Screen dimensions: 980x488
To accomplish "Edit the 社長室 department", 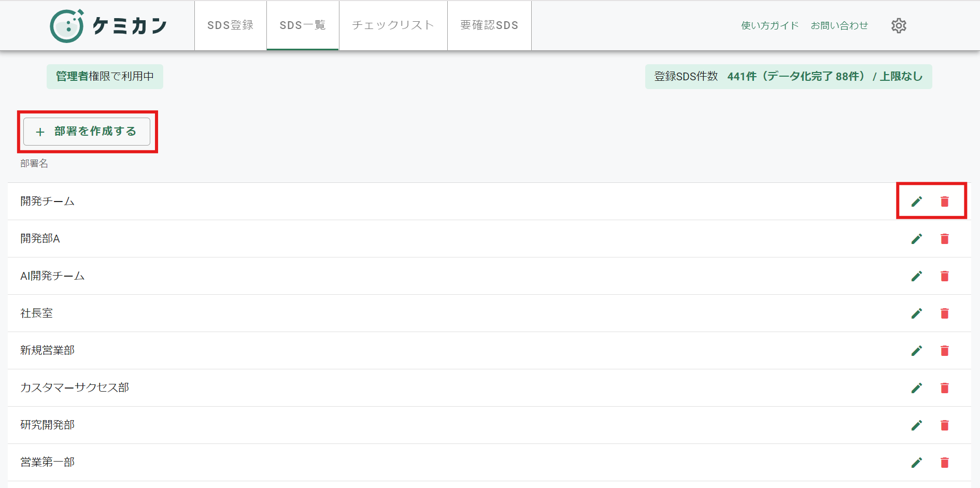I will [917, 313].
